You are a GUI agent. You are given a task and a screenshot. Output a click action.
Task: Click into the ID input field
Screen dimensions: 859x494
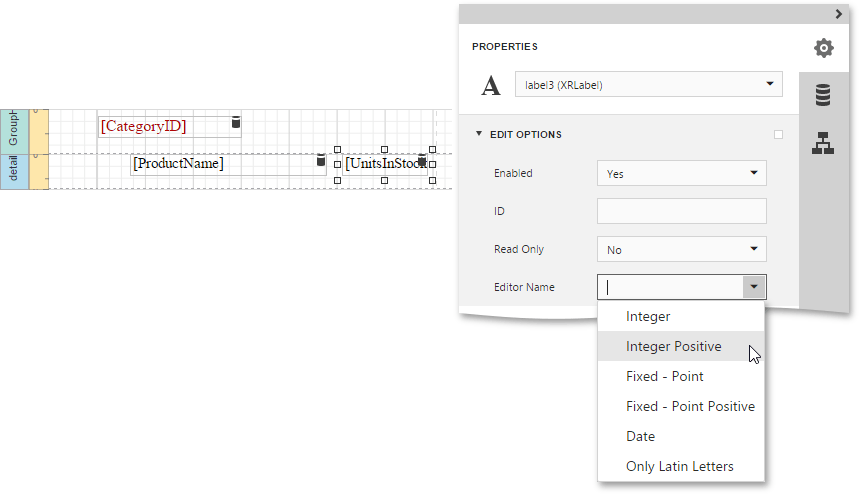pos(682,211)
